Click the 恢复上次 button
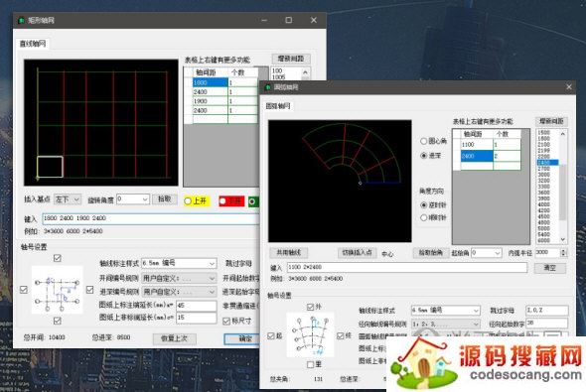Image resolution: width=586 pixels, height=392 pixels. [x=175, y=338]
